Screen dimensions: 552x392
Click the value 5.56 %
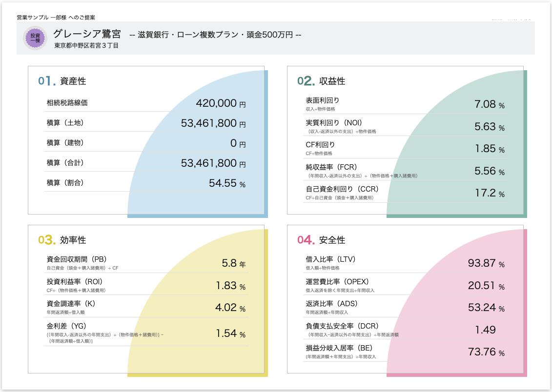[x=490, y=171]
